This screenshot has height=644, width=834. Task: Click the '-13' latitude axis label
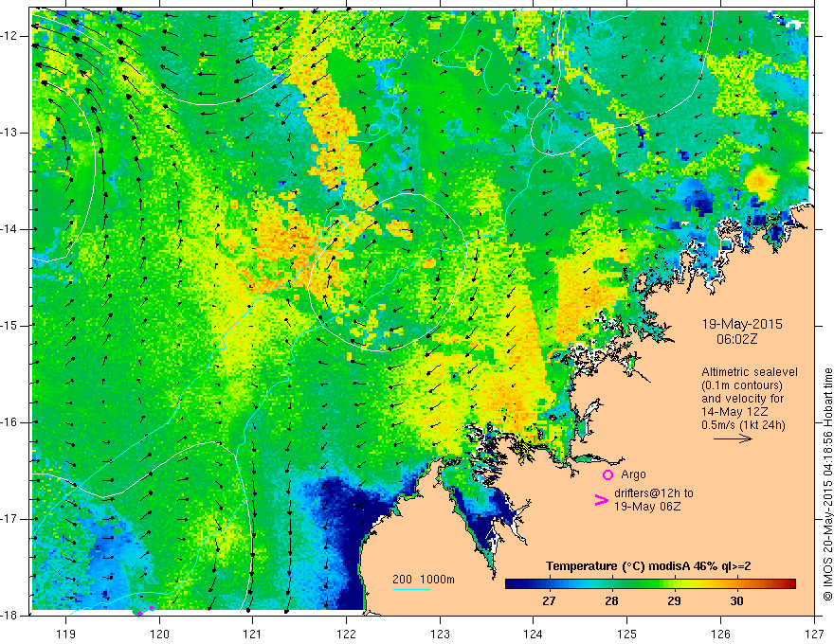click(x=9, y=133)
